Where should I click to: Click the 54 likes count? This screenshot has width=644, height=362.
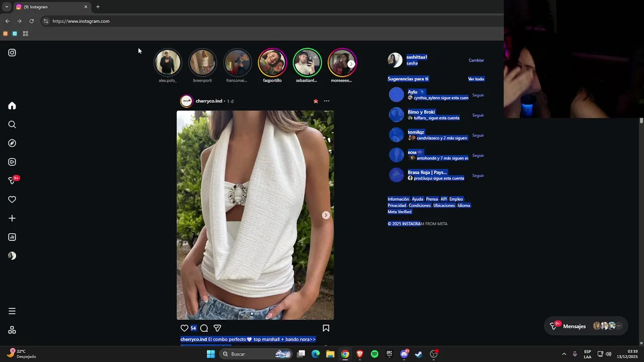pos(193,328)
